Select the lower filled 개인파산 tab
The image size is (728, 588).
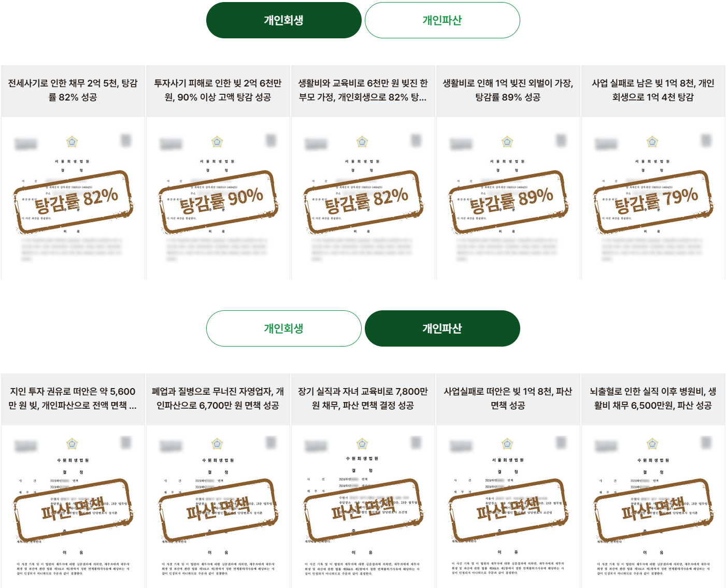click(442, 328)
